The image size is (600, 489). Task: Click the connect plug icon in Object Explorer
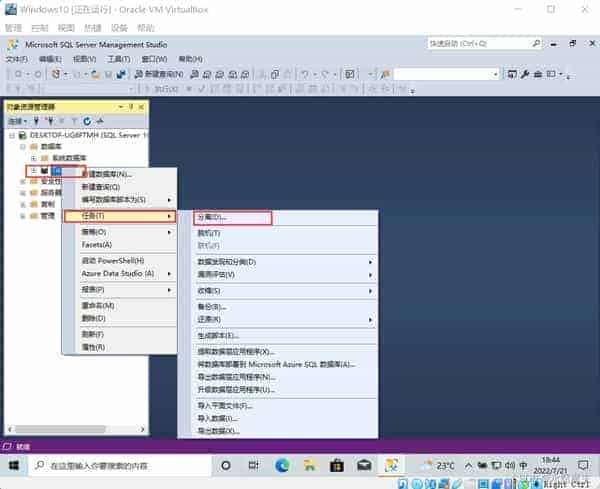point(36,121)
